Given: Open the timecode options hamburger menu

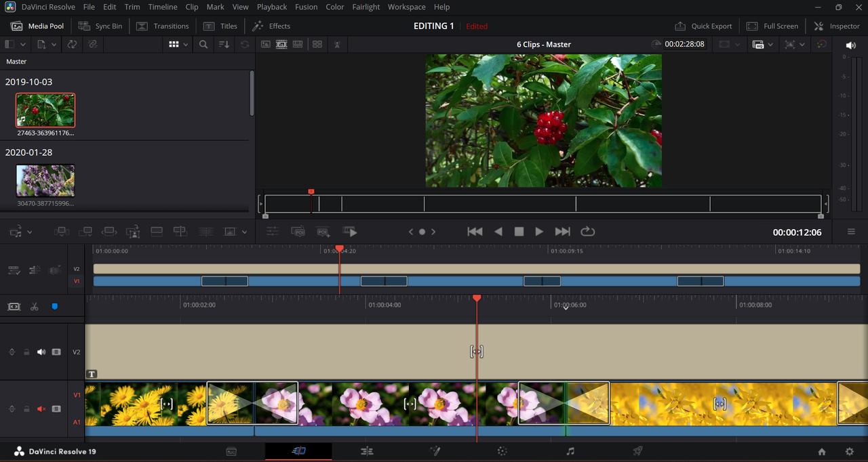Looking at the screenshot, I should (x=851, y=232).
